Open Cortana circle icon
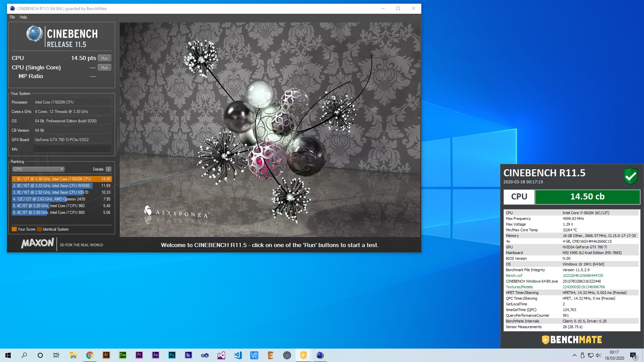 (40, 355)
